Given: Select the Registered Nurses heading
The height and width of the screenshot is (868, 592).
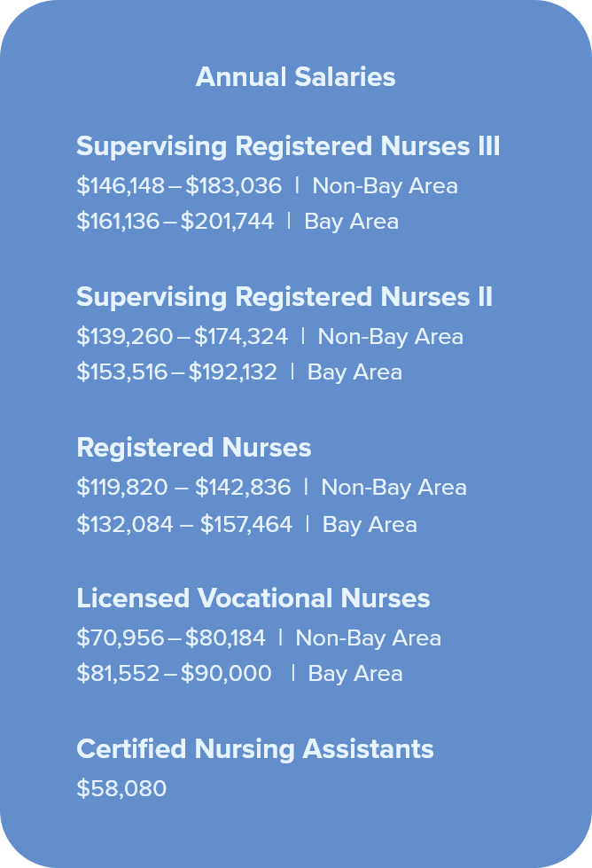Looking at the screenshot, I should 194,448.
